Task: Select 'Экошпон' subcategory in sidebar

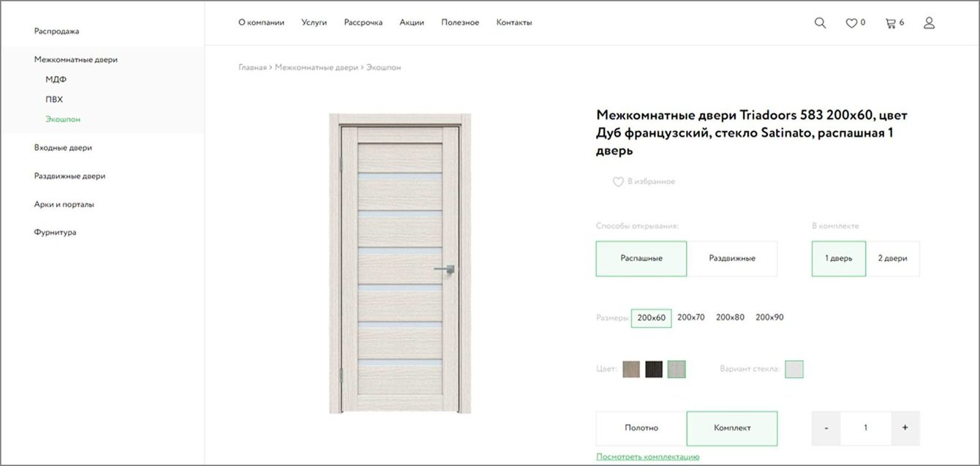Action: click(x=63, y=119)
